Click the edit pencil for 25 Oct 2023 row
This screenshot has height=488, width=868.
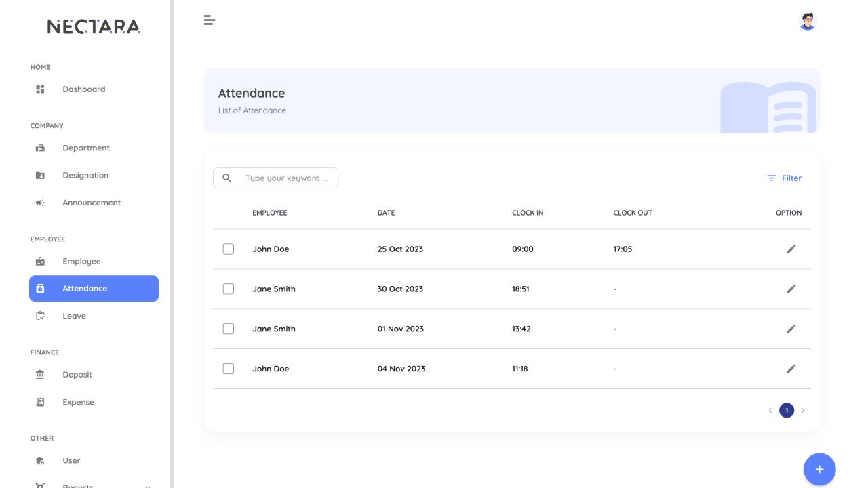pos(791,249)
